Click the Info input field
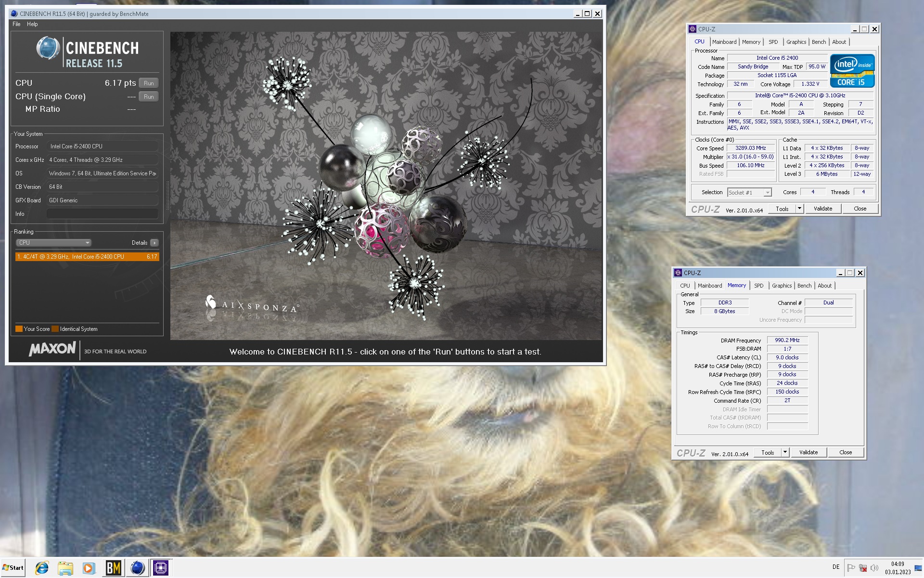 103,214
